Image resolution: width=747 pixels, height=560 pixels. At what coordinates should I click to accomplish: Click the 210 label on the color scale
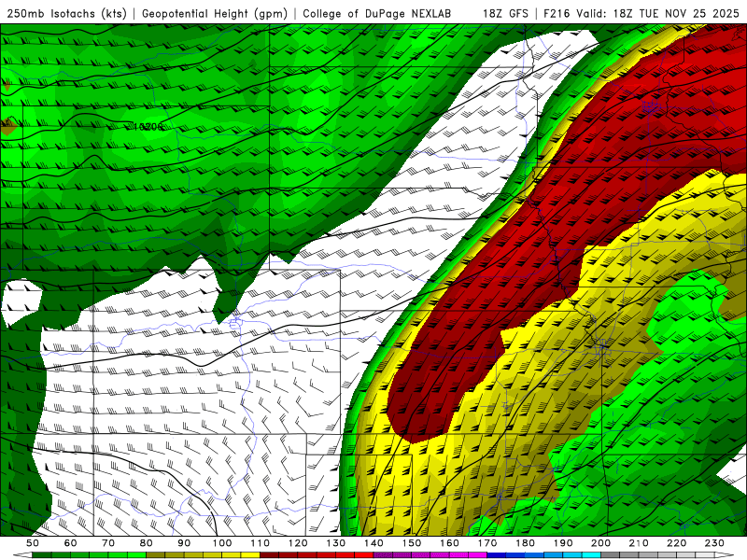click(639, 543)
